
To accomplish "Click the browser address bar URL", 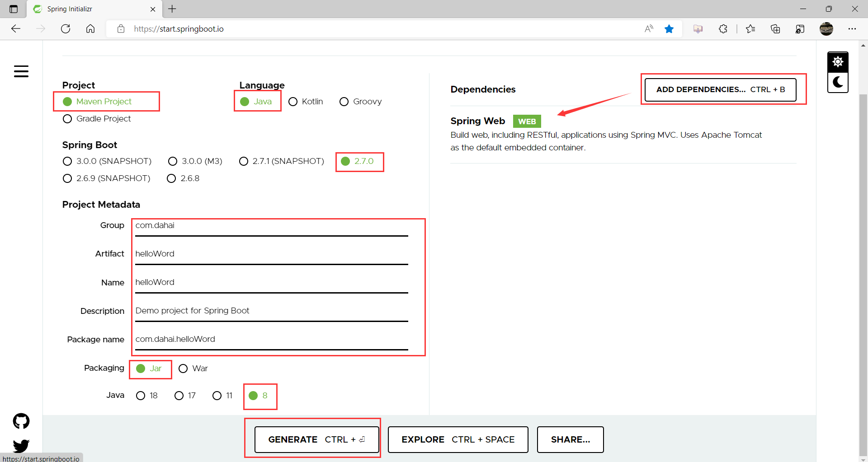I will click(179, 29).
